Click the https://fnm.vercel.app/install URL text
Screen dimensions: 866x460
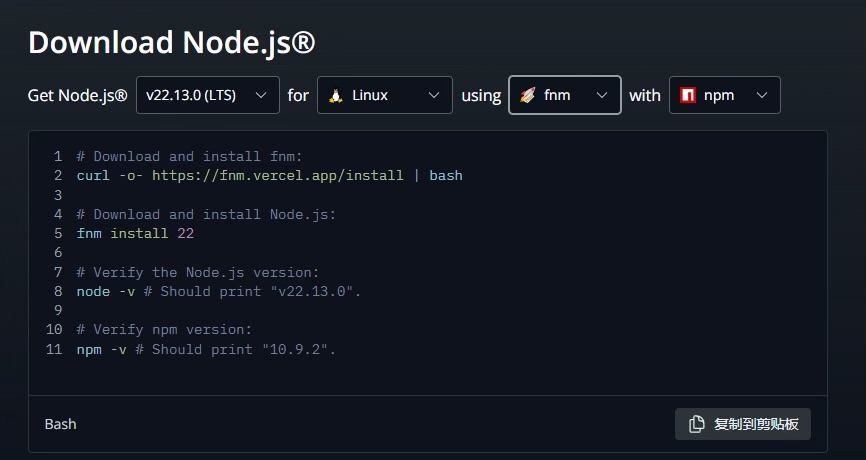tap(278, 176)
